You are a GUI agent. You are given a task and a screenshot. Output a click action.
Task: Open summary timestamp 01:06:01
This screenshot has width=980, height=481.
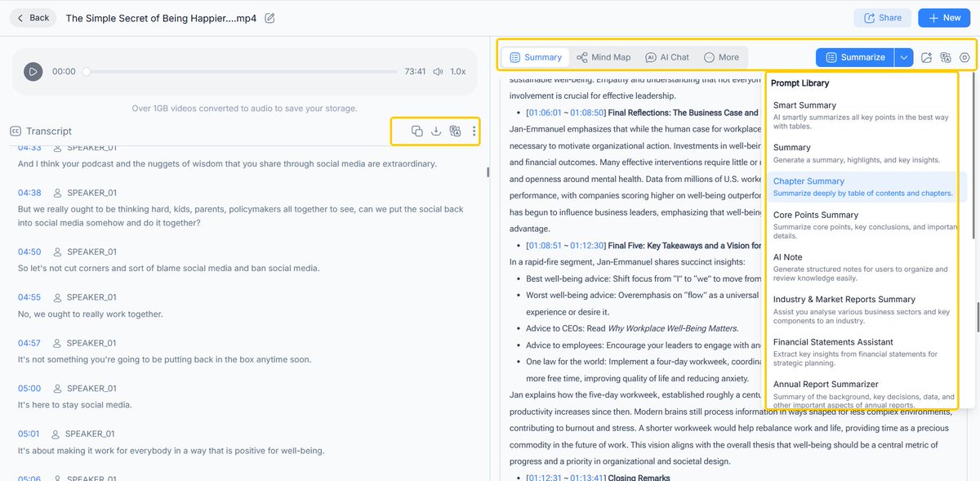pyautogui.click(x=545, y=113)
